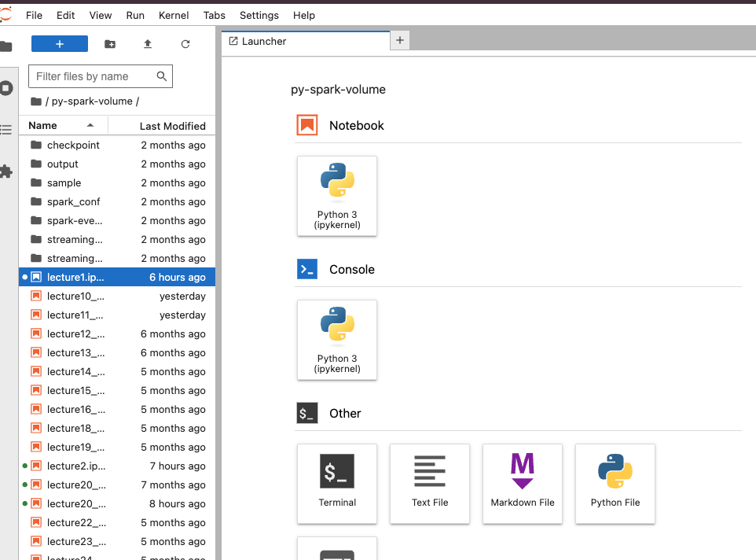The height and width of the screenshot is (560, 756).
Task: Select the spark_conf folder
Action: pyautogui.click(x=117, y=201)
